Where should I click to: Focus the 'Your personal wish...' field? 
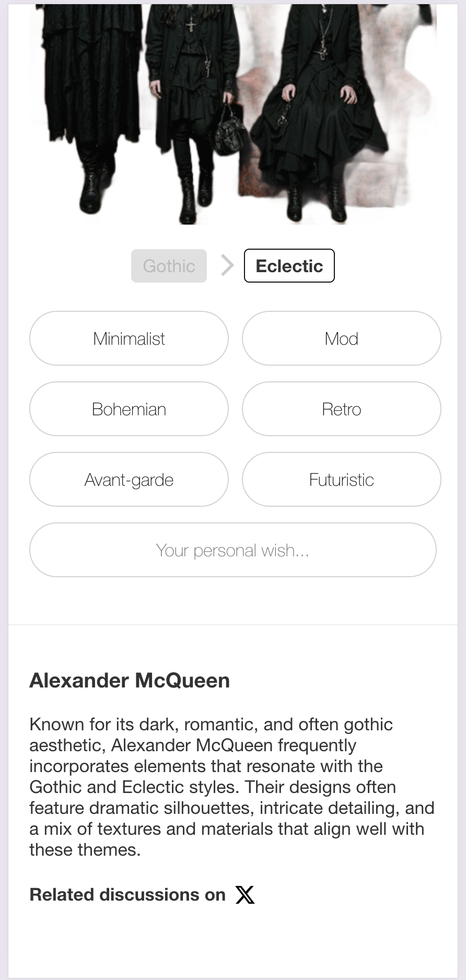[x=233, y=550]
